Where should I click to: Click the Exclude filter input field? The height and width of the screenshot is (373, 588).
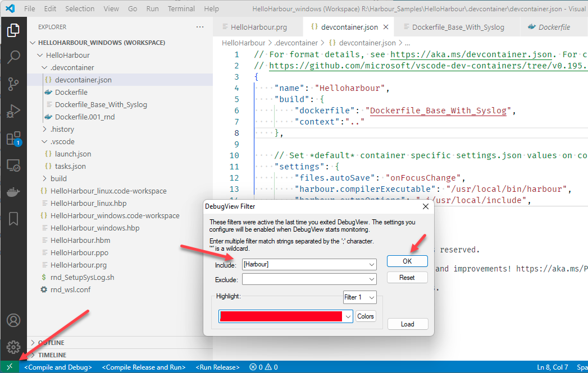(304, 279)
